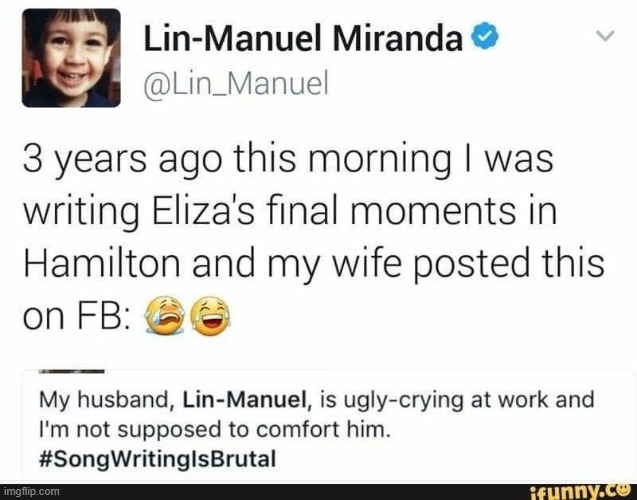Click the smiley face in ifunny logo

[624, 489]
